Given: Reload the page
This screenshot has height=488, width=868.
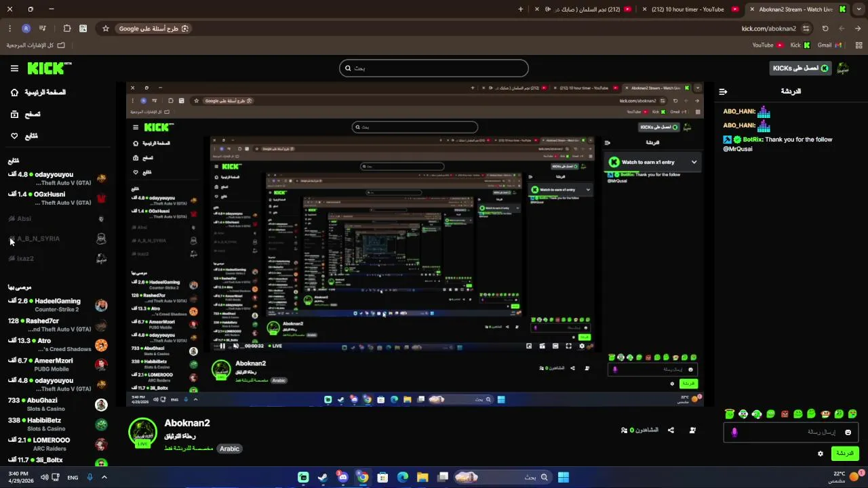Looking at the screenshot, I should coord(825,28).
